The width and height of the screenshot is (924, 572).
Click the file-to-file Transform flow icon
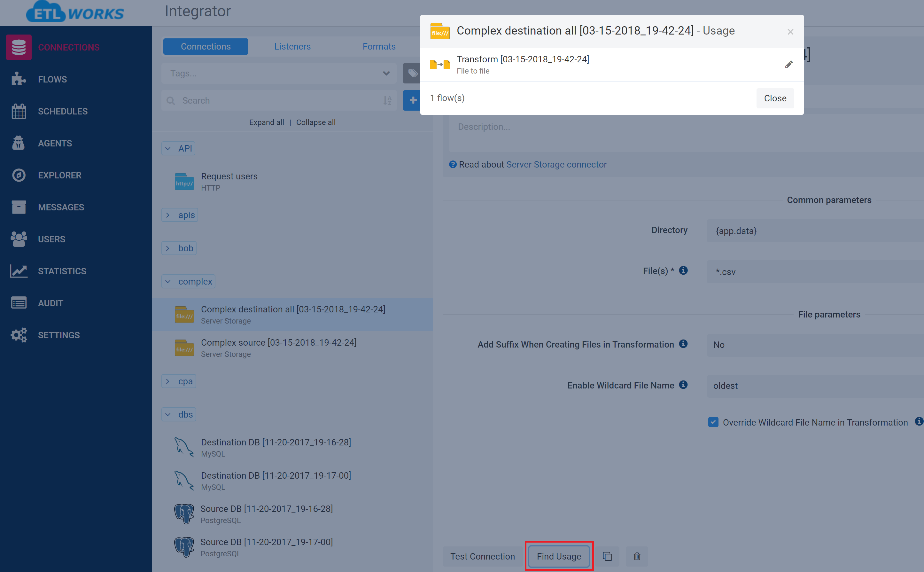[x=440, y=65]
